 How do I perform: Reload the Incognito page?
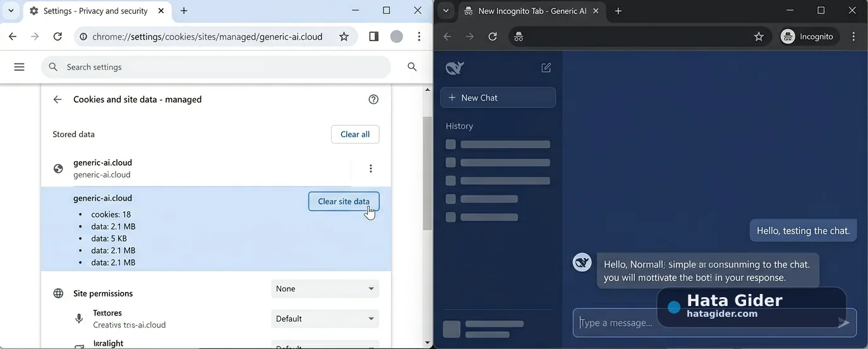[x=493, y=37]
